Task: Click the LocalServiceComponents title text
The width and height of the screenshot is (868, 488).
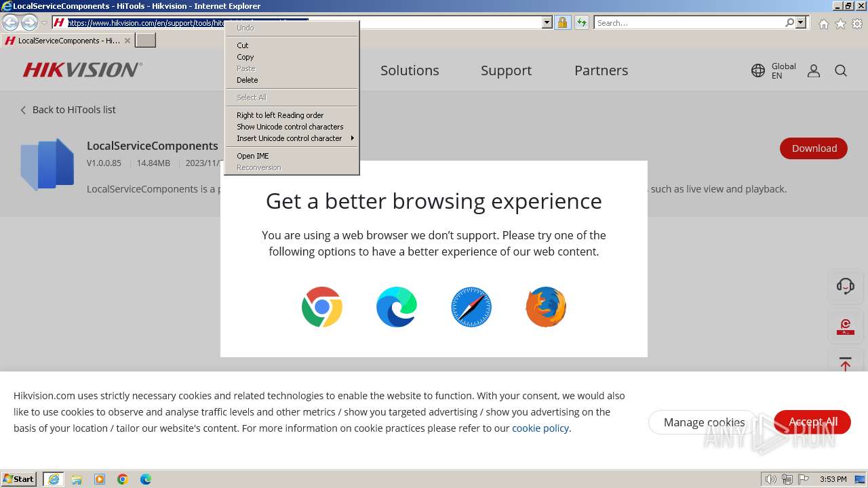Action: 153,146
